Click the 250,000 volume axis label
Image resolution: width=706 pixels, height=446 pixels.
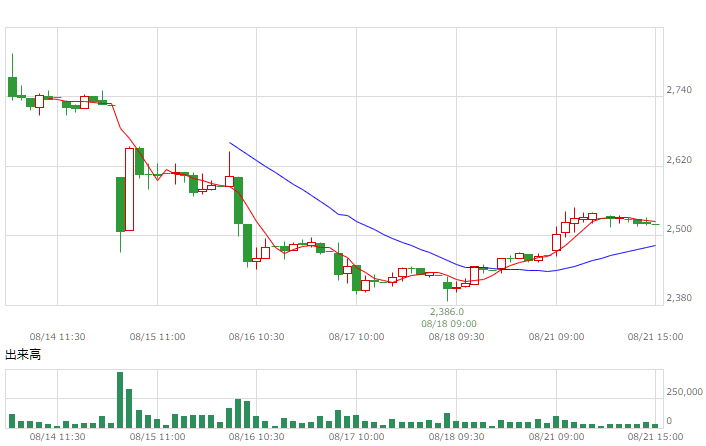click(684, 392)
